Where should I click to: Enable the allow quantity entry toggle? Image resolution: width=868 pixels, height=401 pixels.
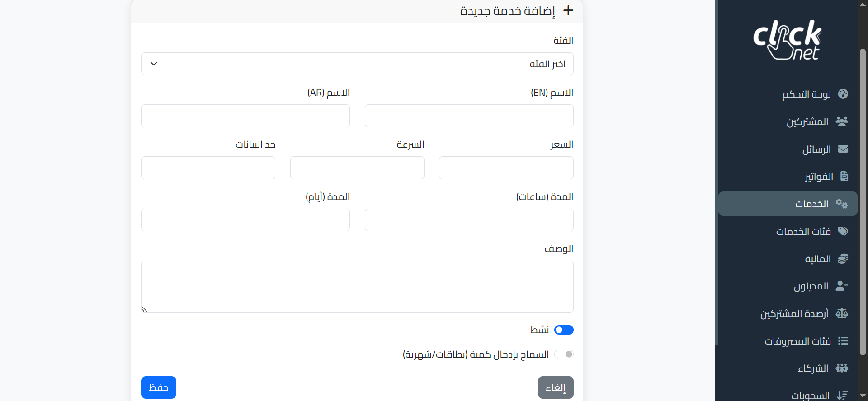click(x=564, y=354)
